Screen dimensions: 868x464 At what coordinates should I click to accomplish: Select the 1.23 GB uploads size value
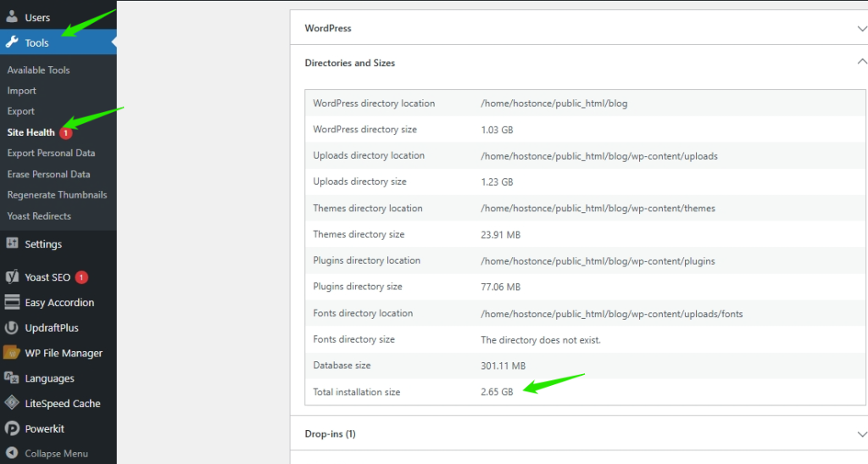tap(497, 182)
